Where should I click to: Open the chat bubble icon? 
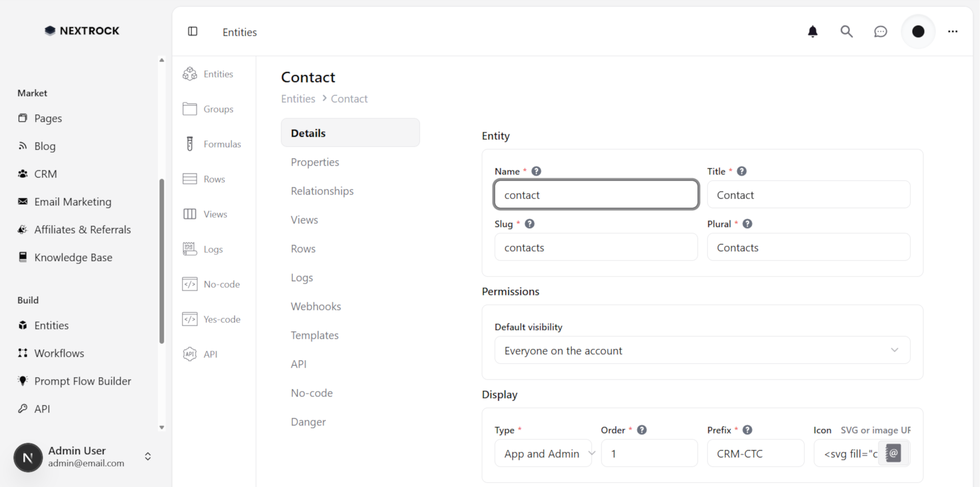[880, 31]
